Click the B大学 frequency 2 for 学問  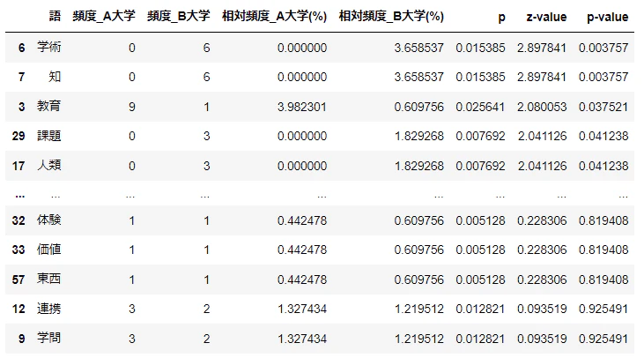pos(206,339)
